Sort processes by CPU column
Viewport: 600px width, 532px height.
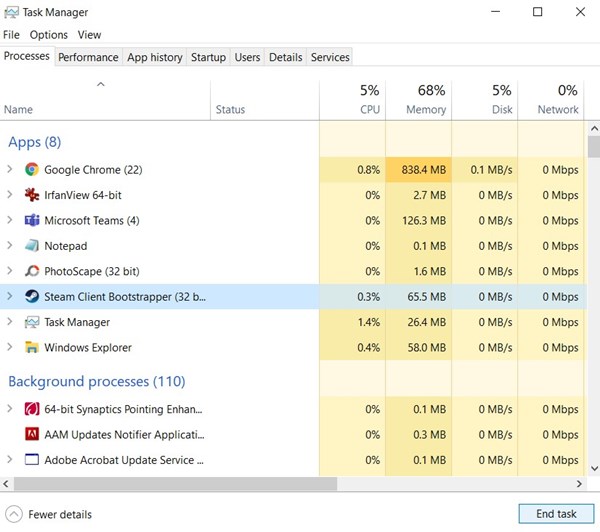point(352,100)
